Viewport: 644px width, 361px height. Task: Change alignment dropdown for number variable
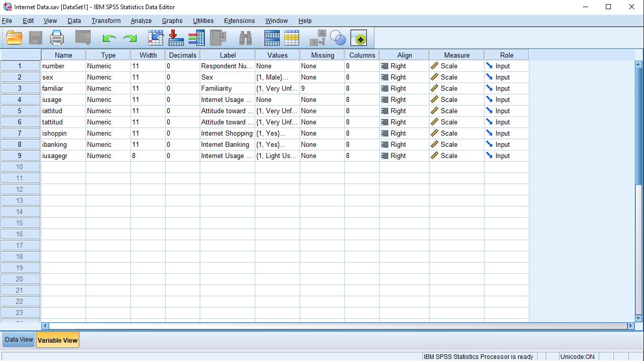[404, 66]
